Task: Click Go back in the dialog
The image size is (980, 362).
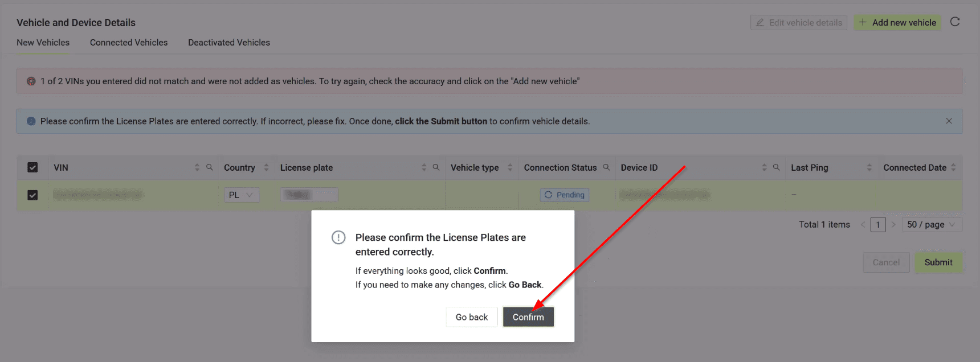Action: pos(471,317)
